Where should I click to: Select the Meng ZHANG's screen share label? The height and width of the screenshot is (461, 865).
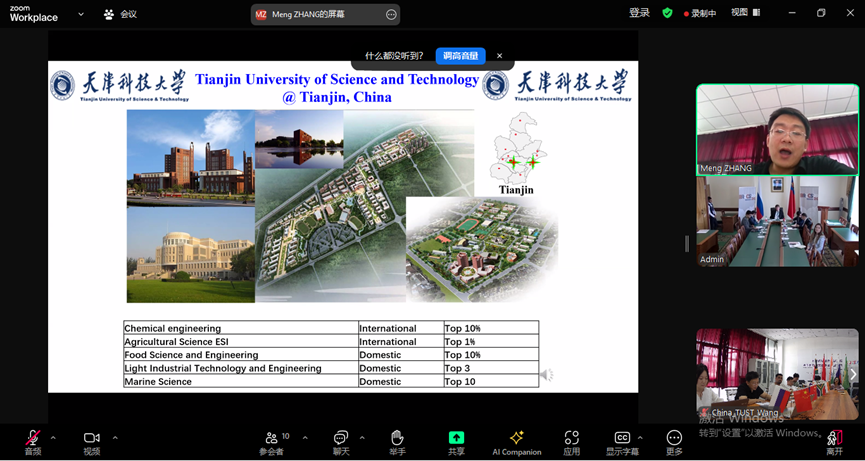tap(308, 15)
